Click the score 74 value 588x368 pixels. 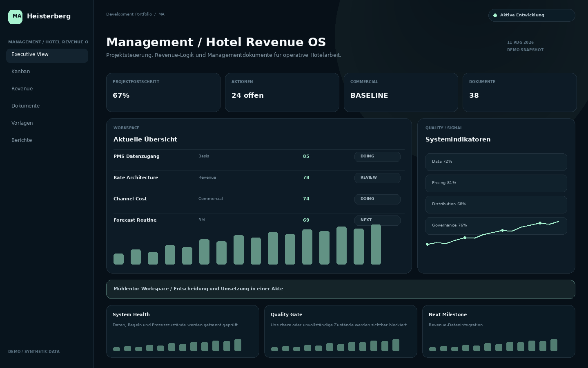point(306,199)
